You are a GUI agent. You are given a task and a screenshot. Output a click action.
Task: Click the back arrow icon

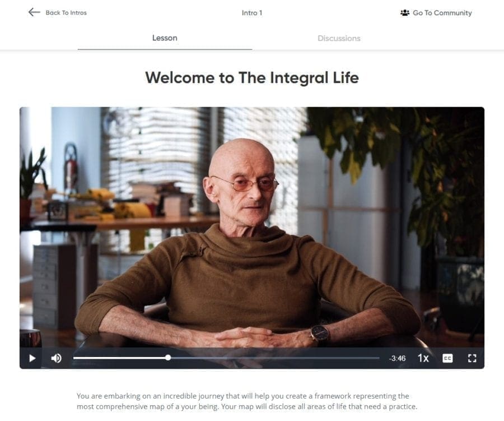34,12
